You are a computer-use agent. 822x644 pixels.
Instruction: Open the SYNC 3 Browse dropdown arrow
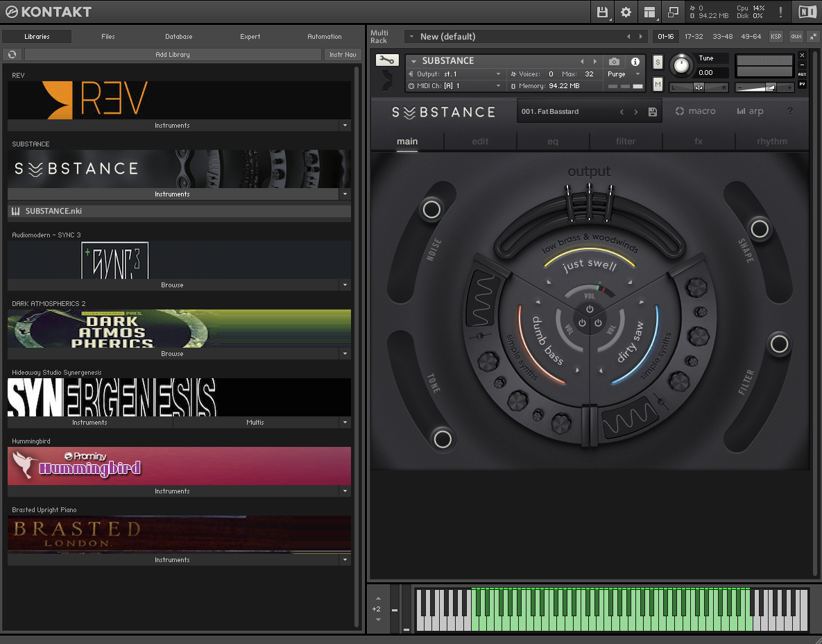(x=345, y=285)
